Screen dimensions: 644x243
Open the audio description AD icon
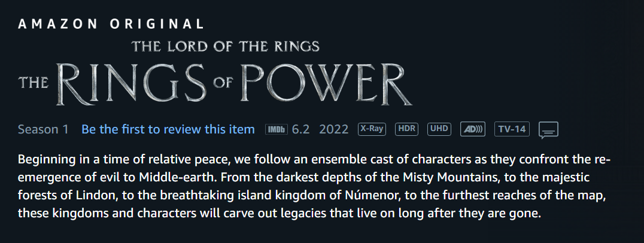pyautogui.click(x=473, y=129)
